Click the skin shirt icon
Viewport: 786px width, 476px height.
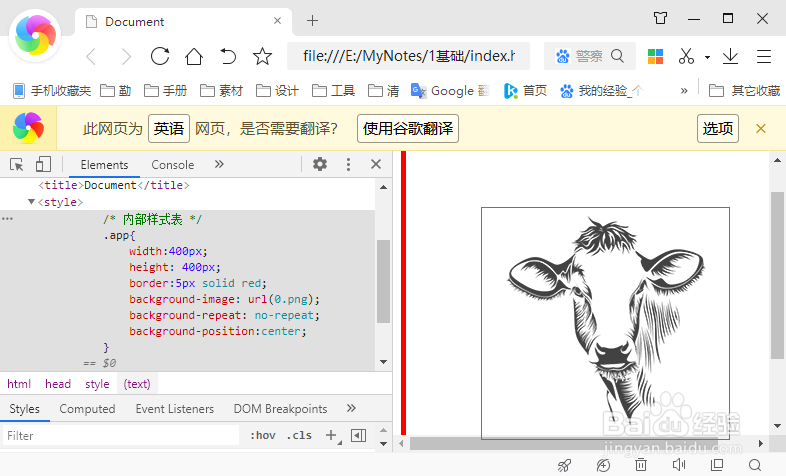pos(661,19)
